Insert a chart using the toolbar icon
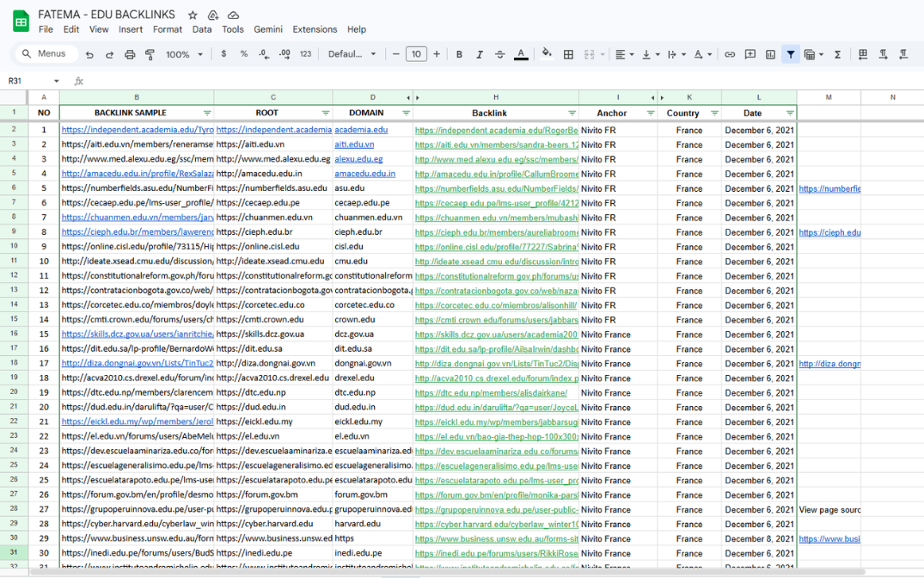Viewport: 924px width, 578px height. (770, 54)
